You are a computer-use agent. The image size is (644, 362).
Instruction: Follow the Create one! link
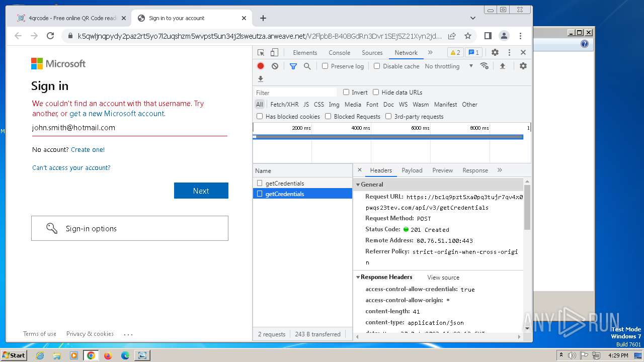(x=88, y=149)
